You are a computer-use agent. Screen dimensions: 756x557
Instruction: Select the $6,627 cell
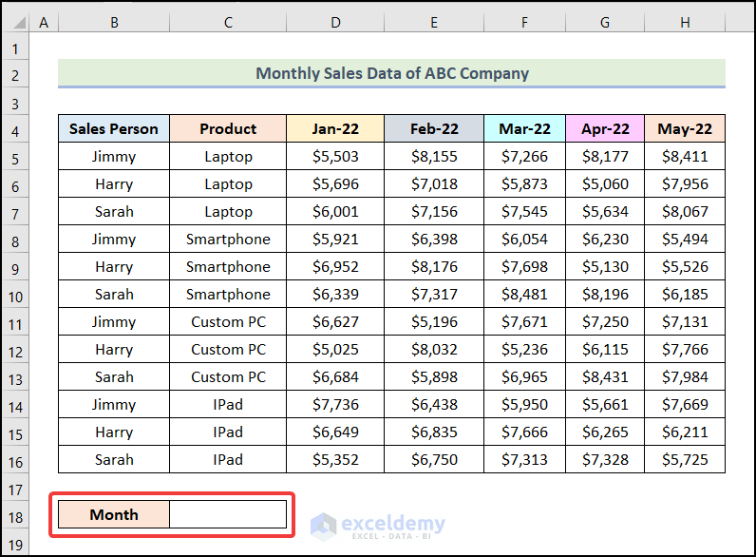(335, 321)
